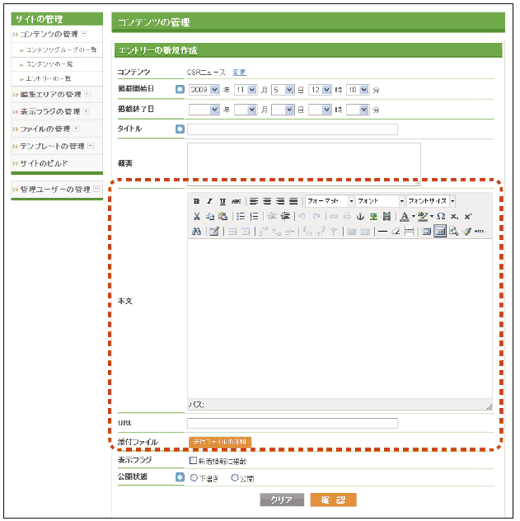Viewport: 520px width, 521px height.
Task: Apply subscript formatting
Action: 454,216
